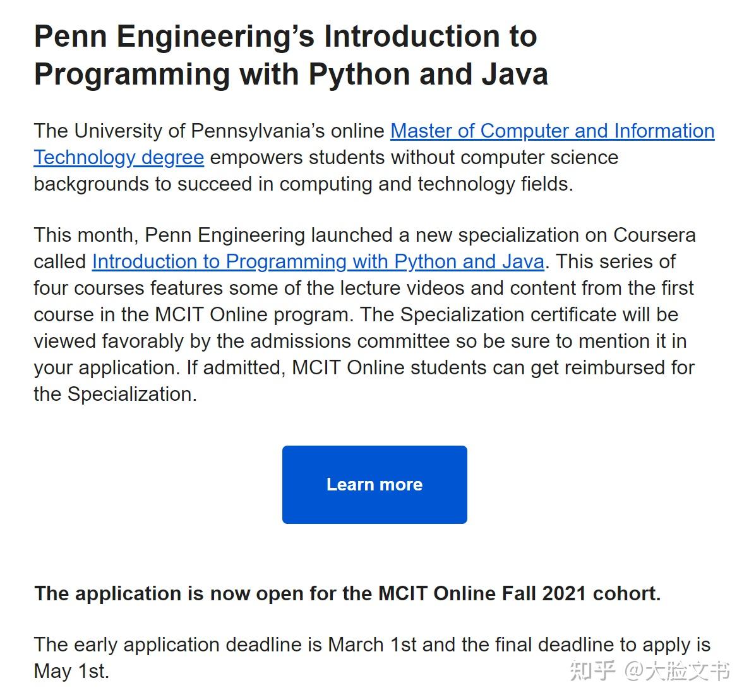Click the Learn more button

374,484
